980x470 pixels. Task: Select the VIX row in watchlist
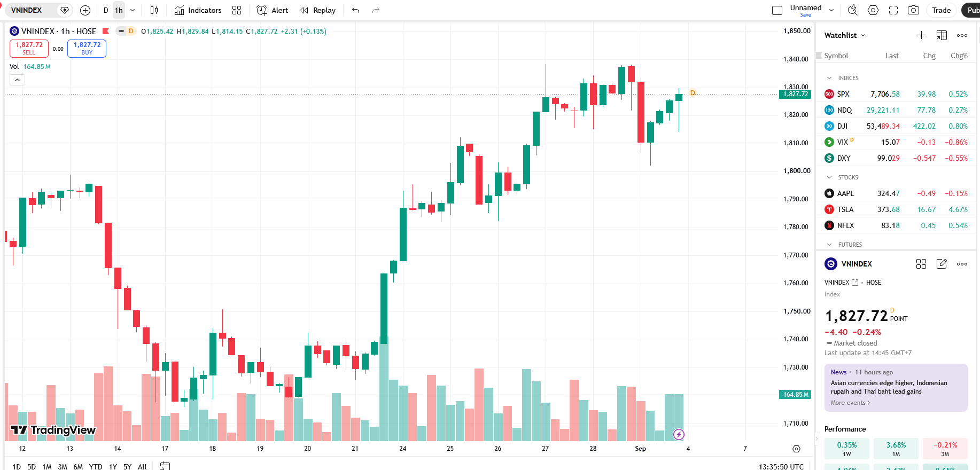coord(896,142)
